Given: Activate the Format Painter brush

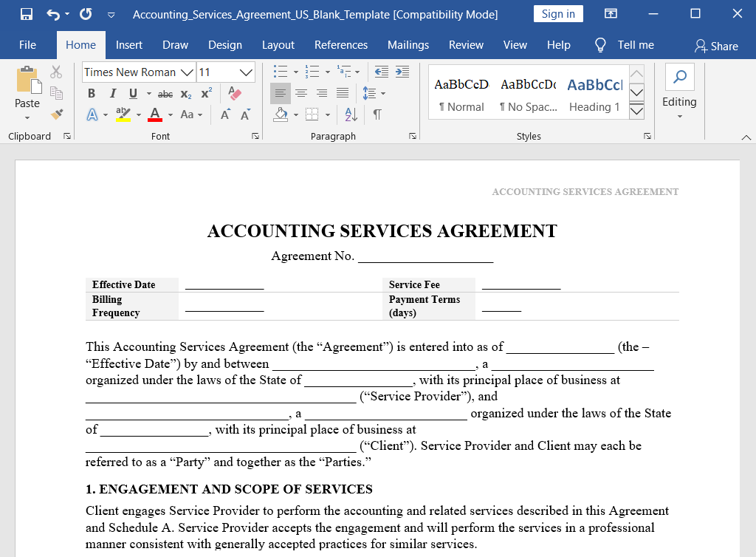Looking at the screenshot, I should click(x=56, y=115).
